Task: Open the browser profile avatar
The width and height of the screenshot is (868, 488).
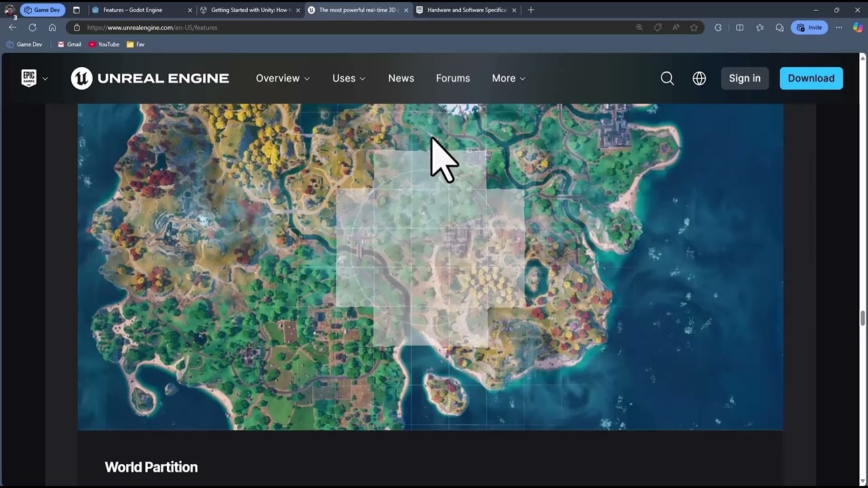Action: (x=9, y=9)
